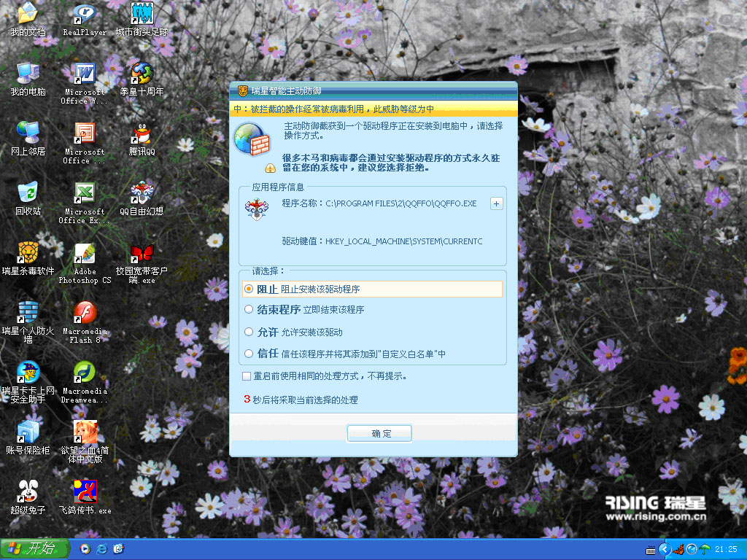Launch 腾讯QQ penguin shortcut
This screenshot has width=747, height=560.
pyautogui.click(x=142, y=139)
